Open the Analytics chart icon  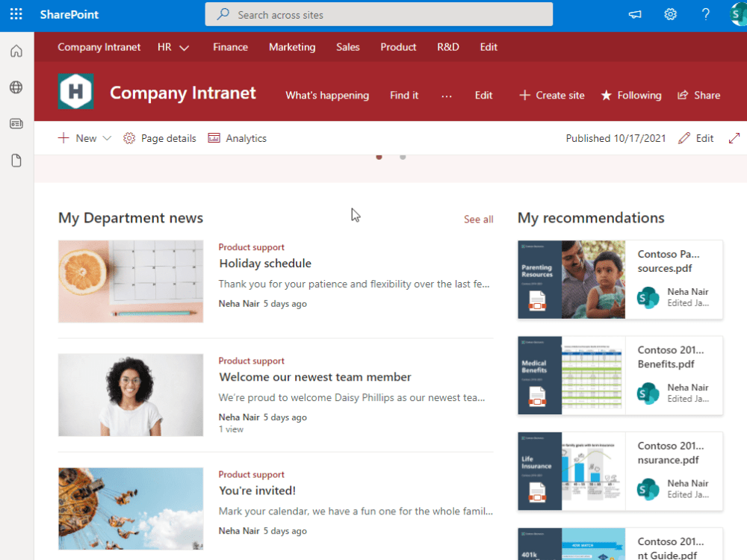click(214, 138)
